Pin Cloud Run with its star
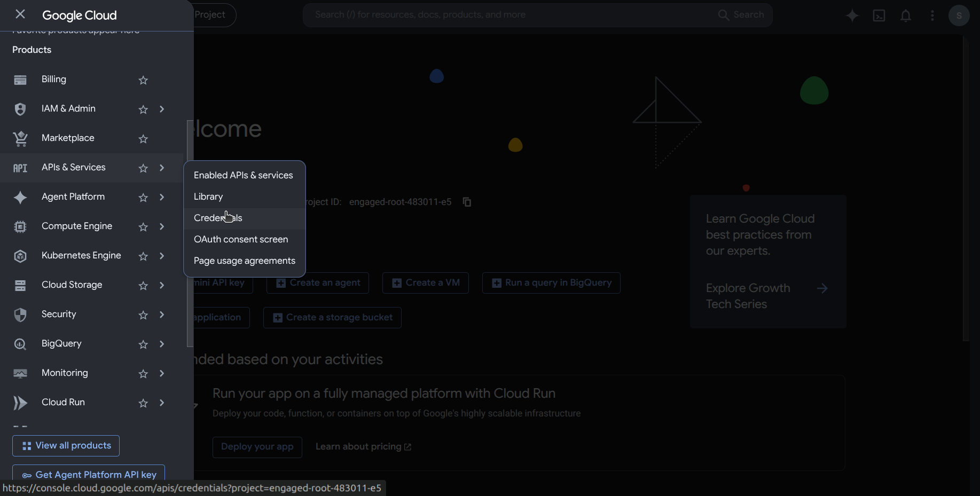980x496 pixels. [x=143, y=403]
